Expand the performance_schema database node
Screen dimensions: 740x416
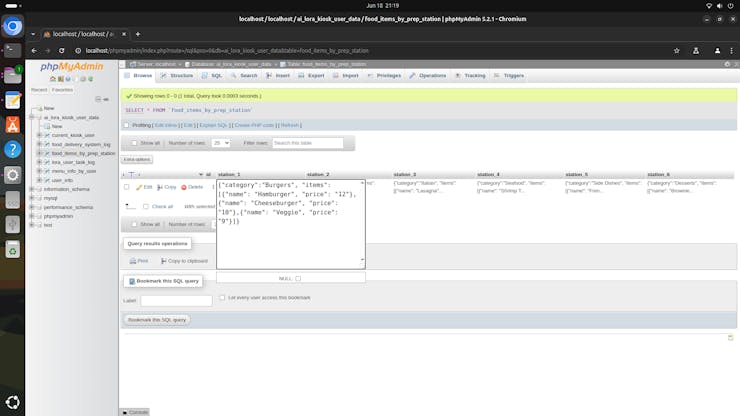click(x=32, y=207)
